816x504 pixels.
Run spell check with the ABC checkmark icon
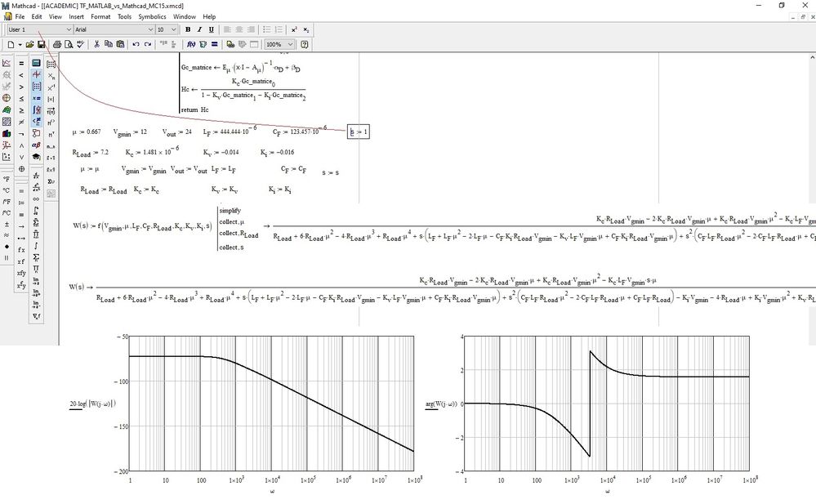pos(80,44)
